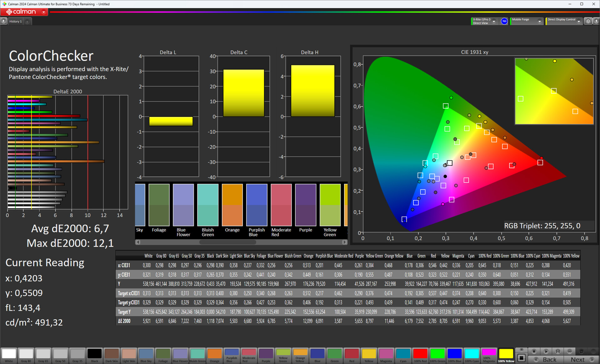The height and width of the screenshot is (364, 600).
Task: Click the Purplish Blue swatch in comparison strip
Action: [x=257, y=205]
